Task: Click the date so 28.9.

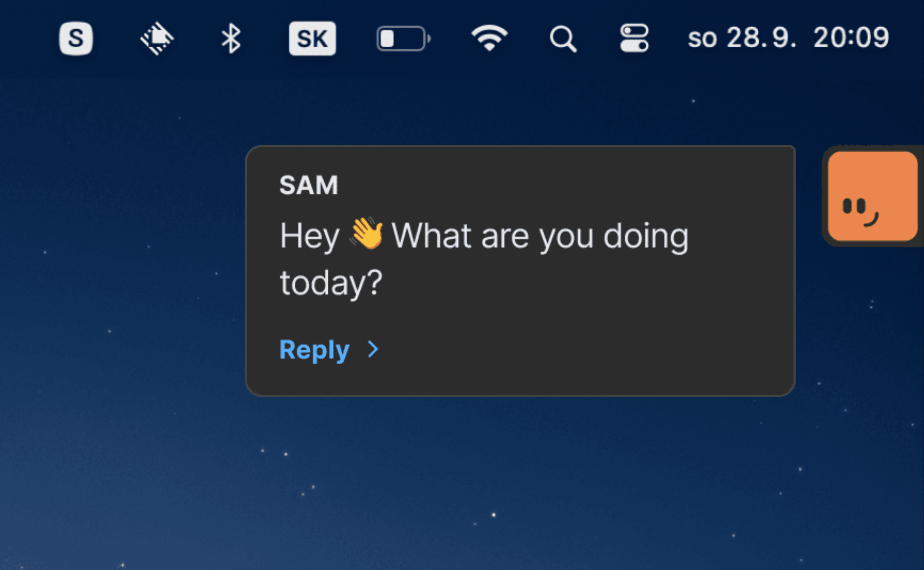Action: (x=742, y=38)
